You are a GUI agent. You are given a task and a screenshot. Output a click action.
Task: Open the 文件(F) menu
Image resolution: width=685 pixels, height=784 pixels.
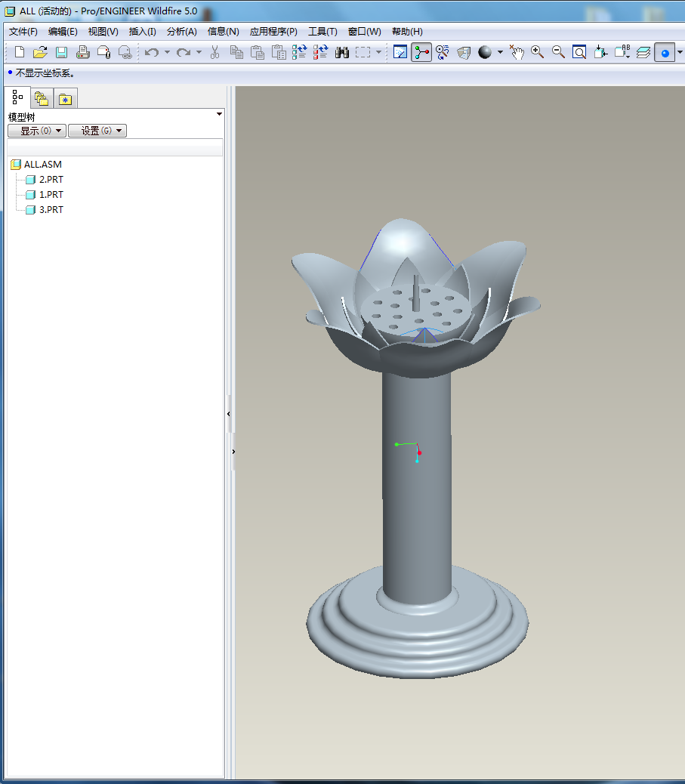[x=23, y=32]
